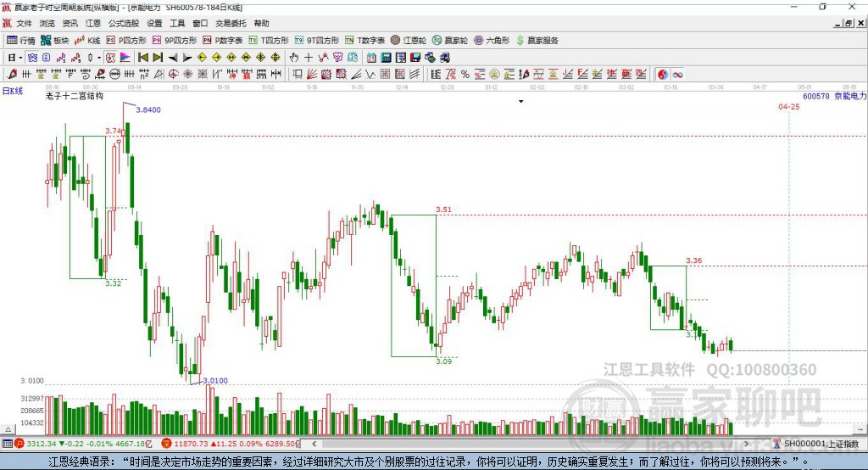Open the 浏览 menu
The width and height of the screenshot is (868, 470).
click(47, 23)
